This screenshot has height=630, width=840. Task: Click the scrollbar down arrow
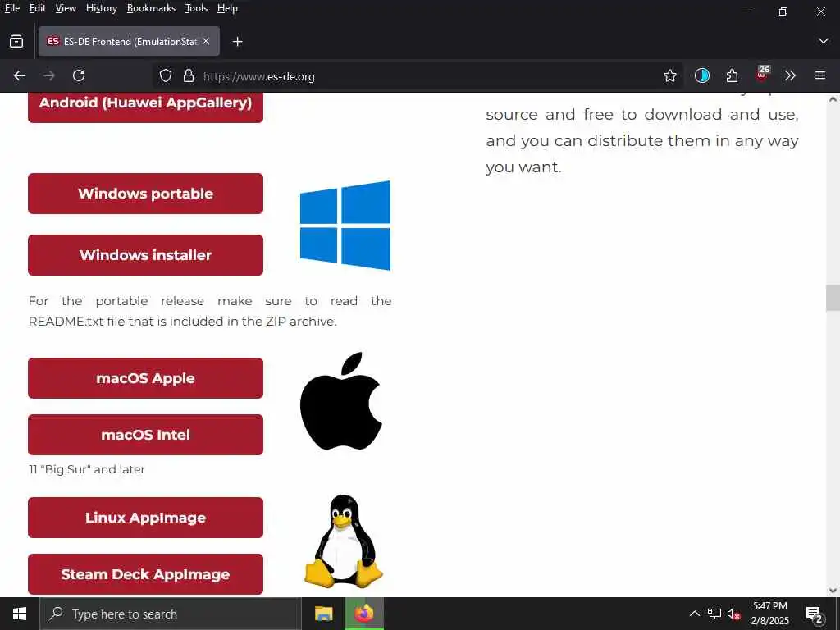coord(833,591)
